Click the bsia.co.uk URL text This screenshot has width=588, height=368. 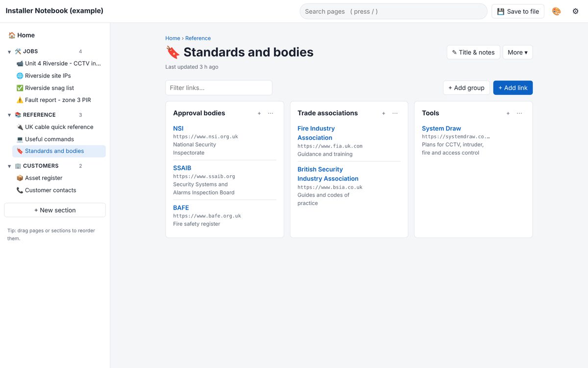[330, 187]
